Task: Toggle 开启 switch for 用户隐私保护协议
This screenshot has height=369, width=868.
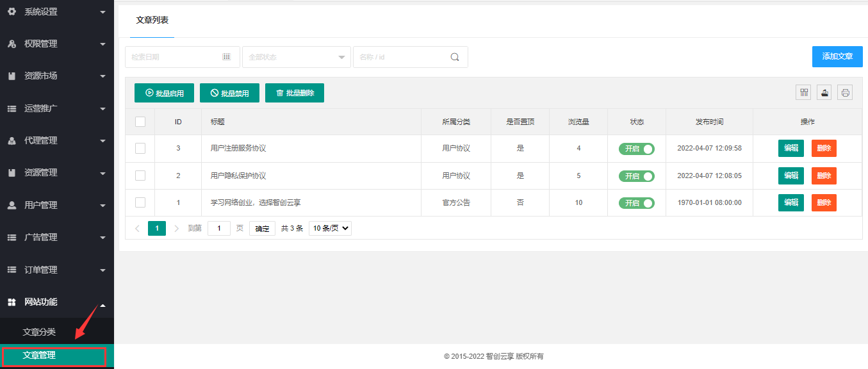Action: (x=637, y=176)
